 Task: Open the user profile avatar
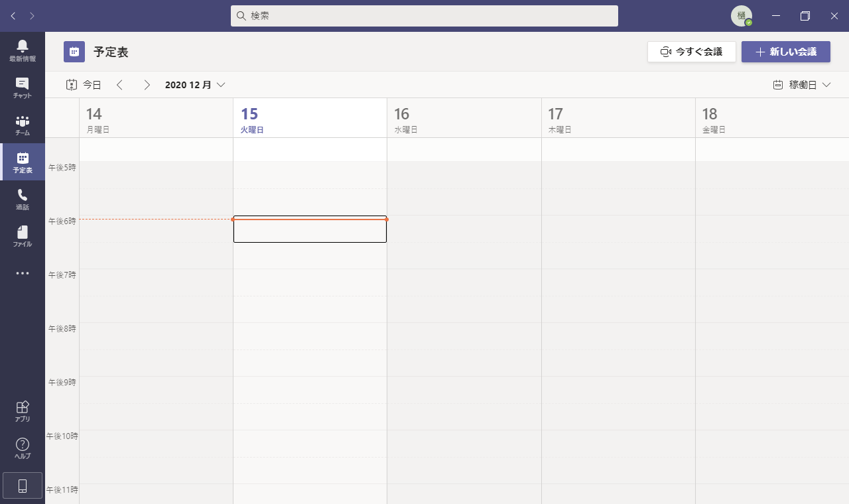tap(742, 16)
